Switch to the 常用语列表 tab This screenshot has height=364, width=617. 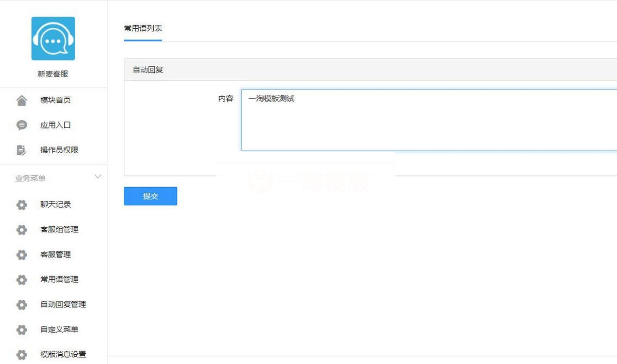click(x=142, y=28)
